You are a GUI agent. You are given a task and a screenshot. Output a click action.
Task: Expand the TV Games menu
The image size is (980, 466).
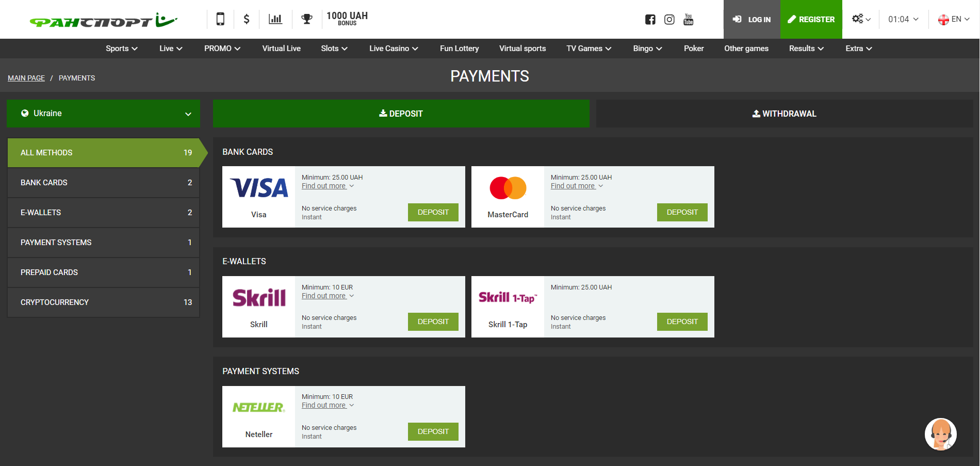(589, 49)
